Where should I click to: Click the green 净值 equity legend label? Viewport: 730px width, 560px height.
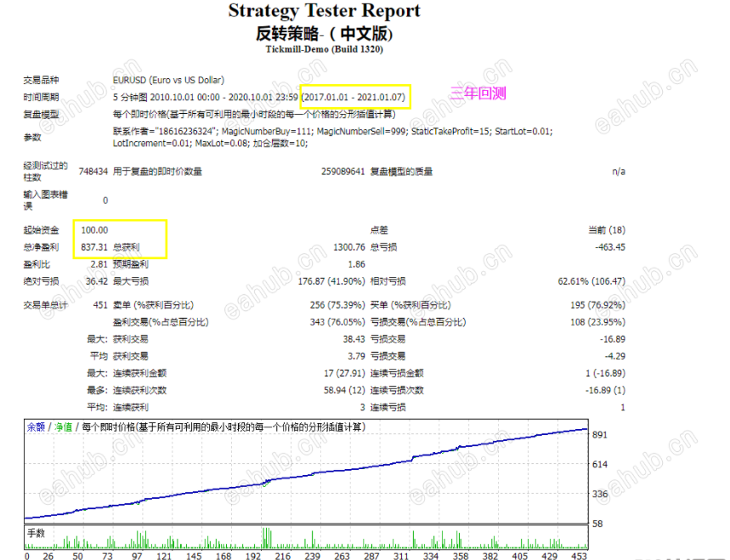64,427
